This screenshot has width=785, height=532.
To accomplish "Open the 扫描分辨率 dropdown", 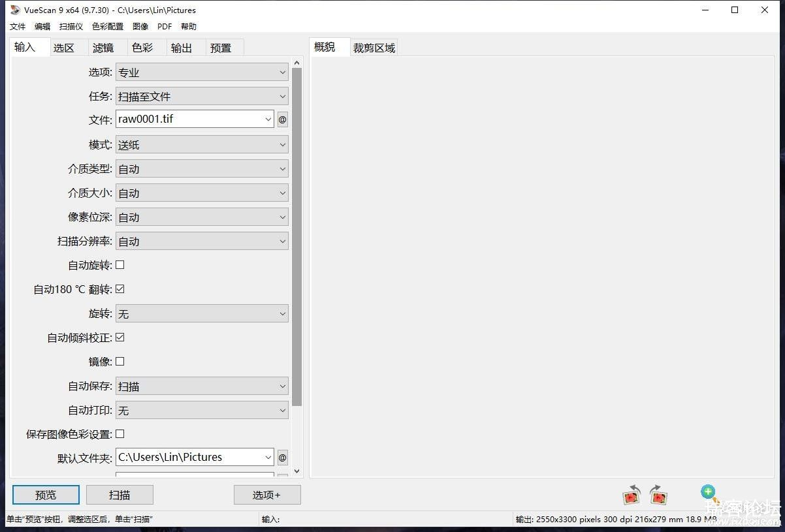I will 202,242.
